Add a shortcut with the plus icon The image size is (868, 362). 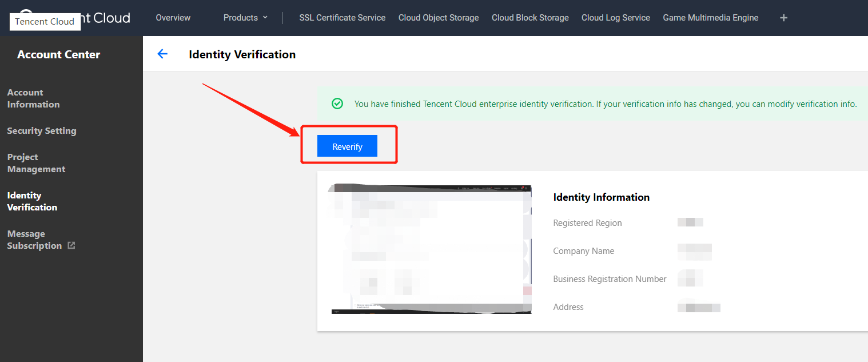pyautogui.click(x=783, y=18)
